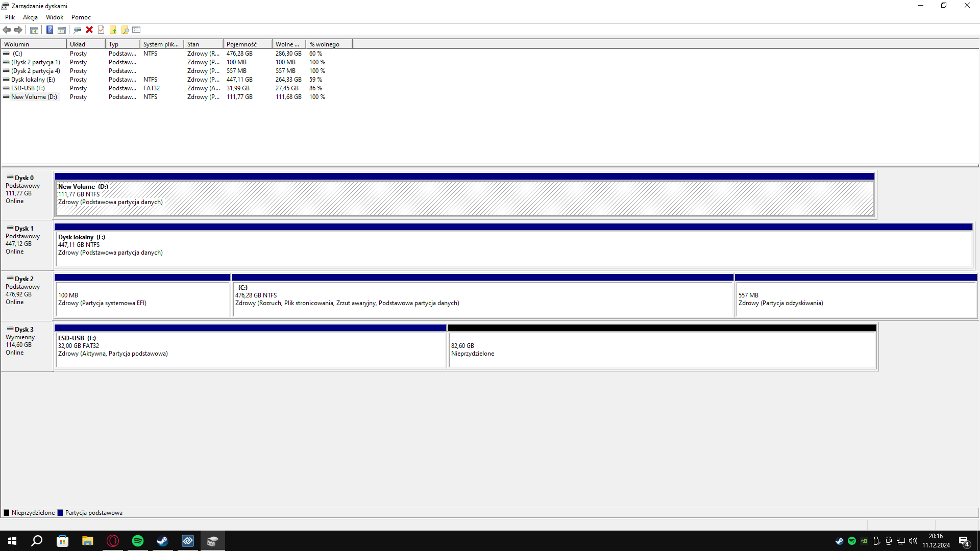Click the Back arrow in the toolbar
Screen dimensions: 980x551
click(7, 30)
